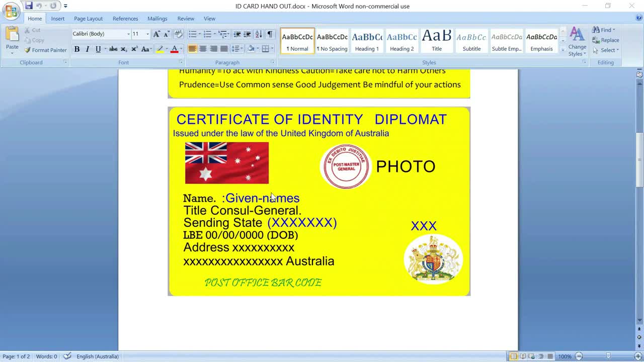Open the Review tab
The height and width of the screenshot is (362, 644).
[x=186, y=19]
